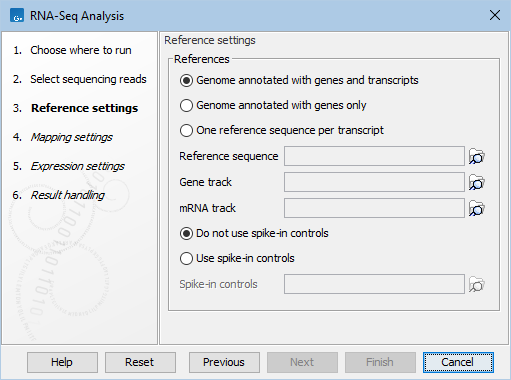Click the Gene track label
511x380 pixels.
tap(205, 182)
